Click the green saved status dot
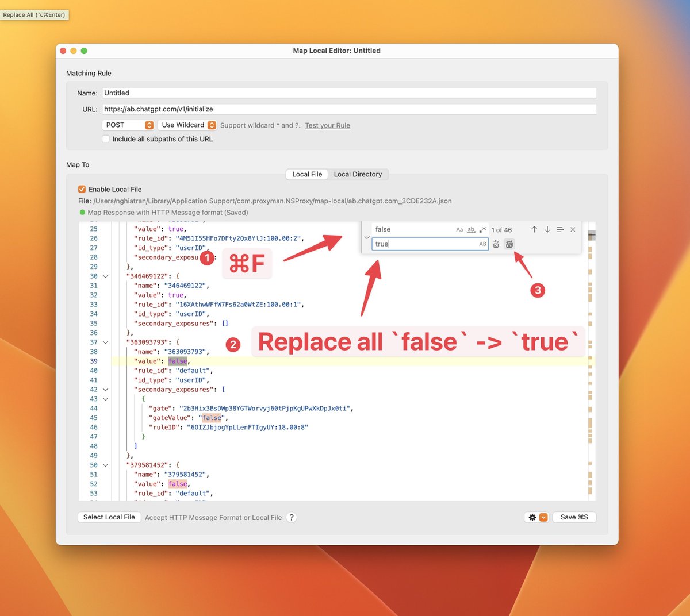This screenshot has width=690, height=616. [82, 213]
